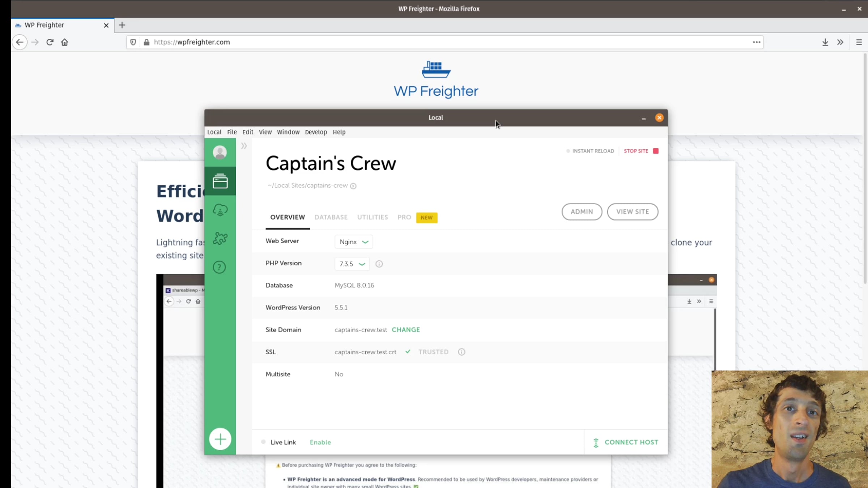Click the captains-crew.test domain text
This screenshot has height=488, width=868.
(361, 330)
